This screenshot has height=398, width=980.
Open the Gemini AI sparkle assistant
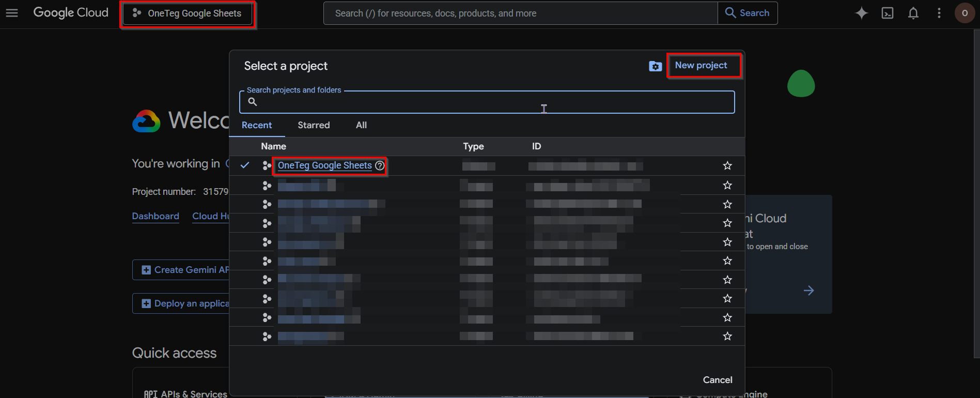point(862,13)
